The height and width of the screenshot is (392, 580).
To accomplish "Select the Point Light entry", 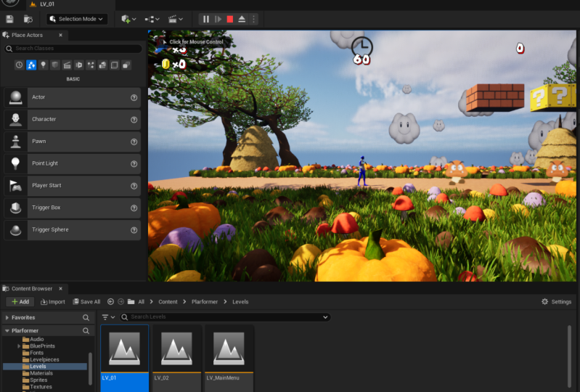I will tap(72, 163).
